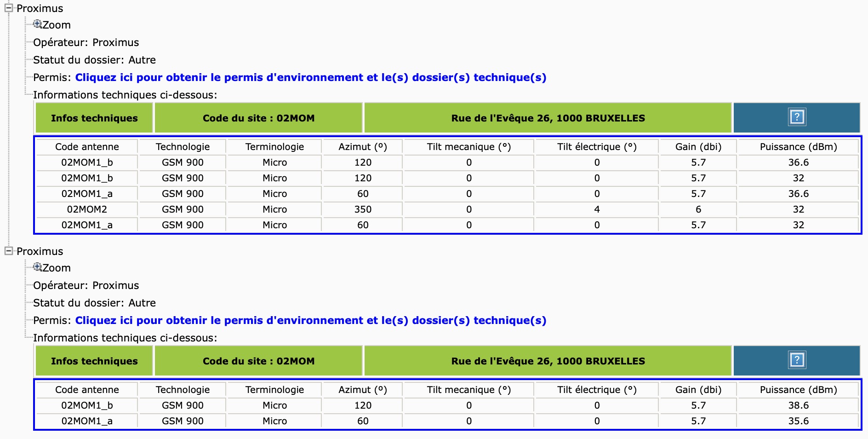This screenshot has width=868, height=439.
Task: Click azimut '350' cell in 02MOM2 row
Action: pyautogui.click(x=363, y=209)
